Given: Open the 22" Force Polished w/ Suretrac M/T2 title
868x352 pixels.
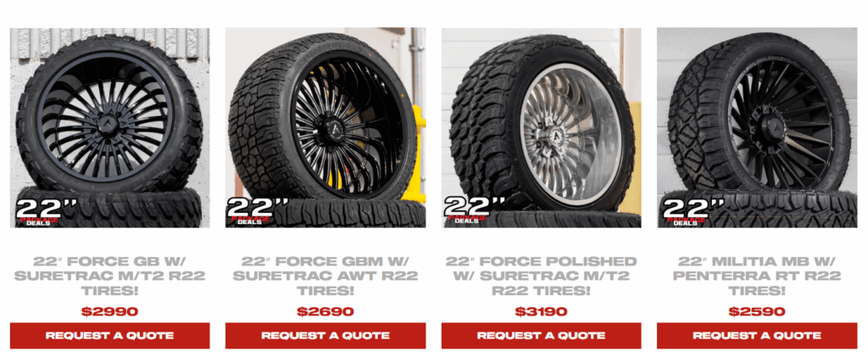Looking at the screenshot, I should point(542,276).
